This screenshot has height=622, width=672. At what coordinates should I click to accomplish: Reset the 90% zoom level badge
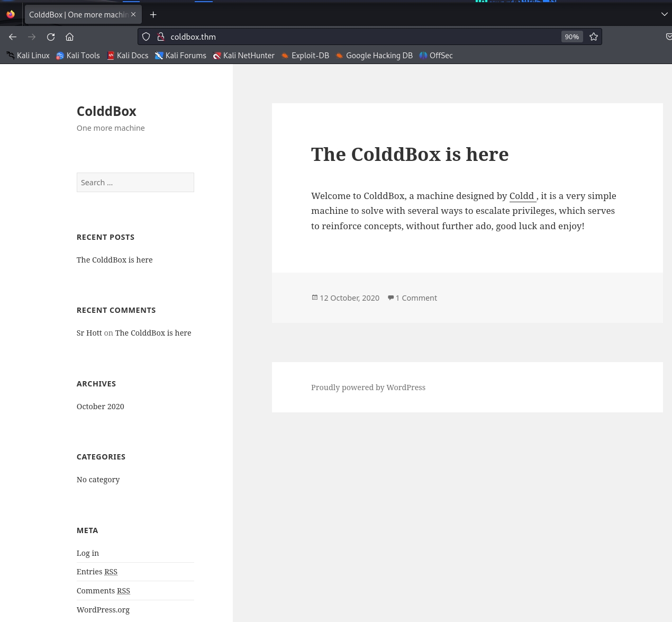point(571,37)
